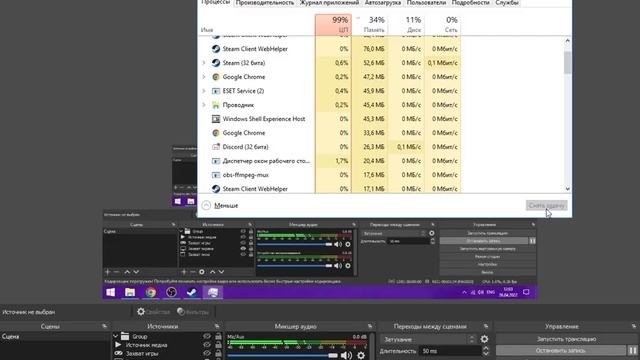Switch to the Пользователи tab

click(426, 3)
